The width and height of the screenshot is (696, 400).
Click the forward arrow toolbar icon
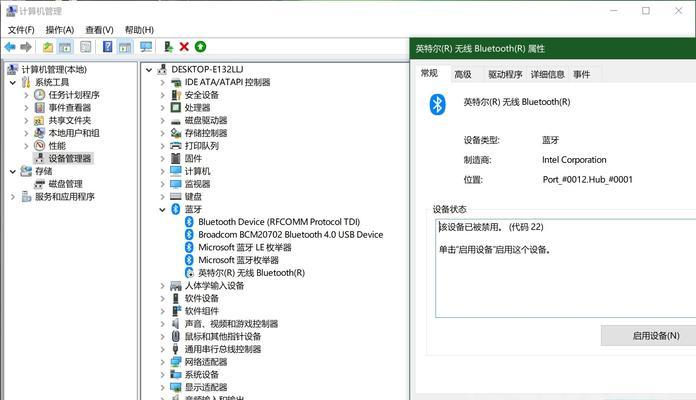(x=26, y=47)
